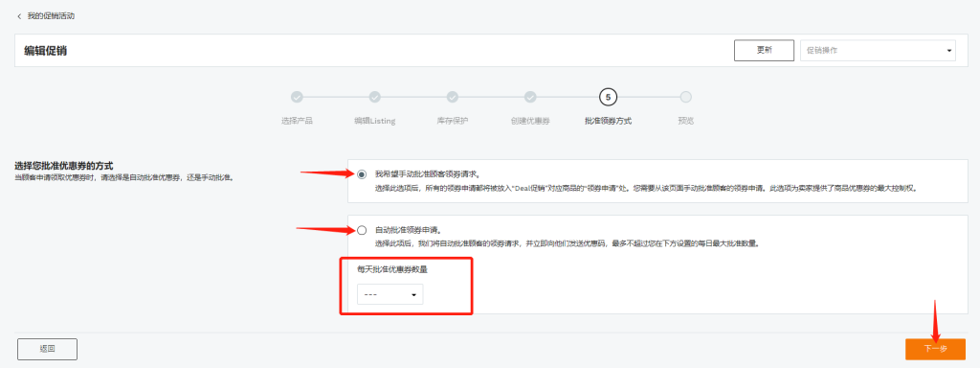This screenshot has height=368, width=980.
Task: Click the completed 选择产品 step checkmark
Action: tap(297, 97)
